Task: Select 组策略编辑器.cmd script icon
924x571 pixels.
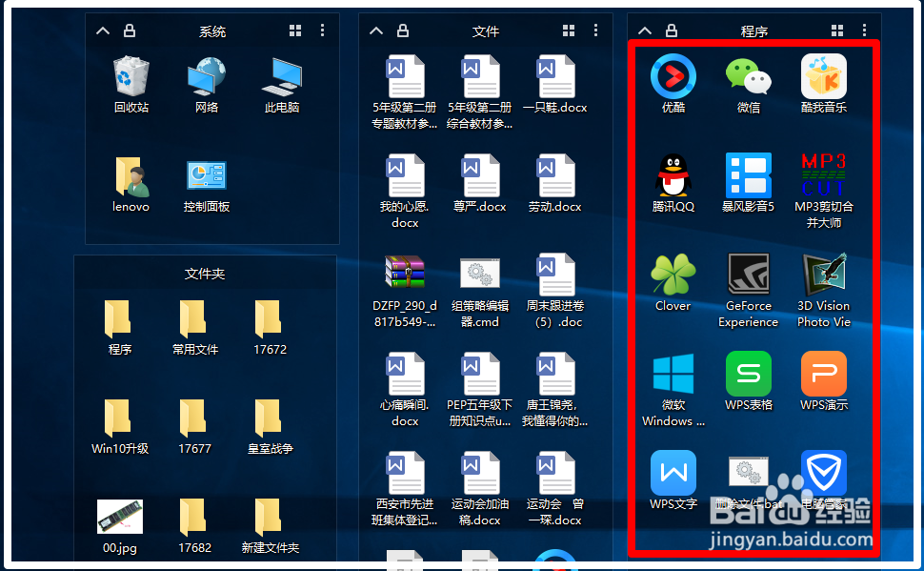Action: 480,274
